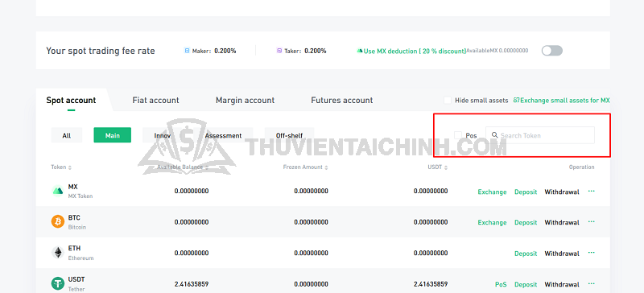
Task: Check the Hide small assets box
Action: (x=448, y=101)
